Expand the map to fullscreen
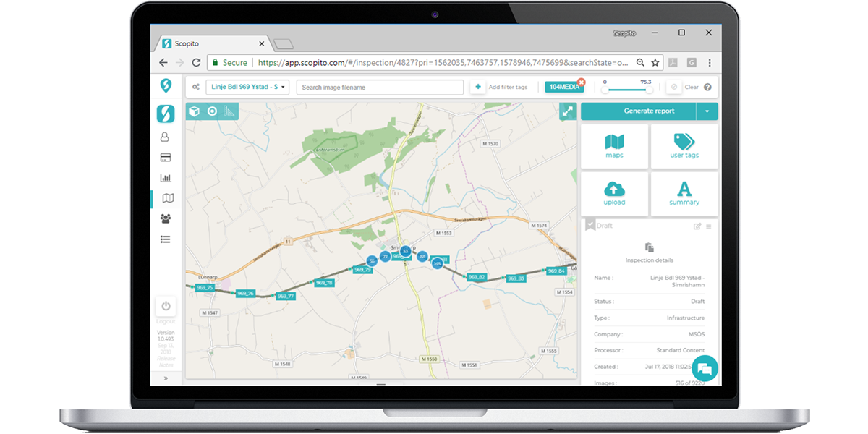Screen dimensions: 868x434 (x=568, y=111)
